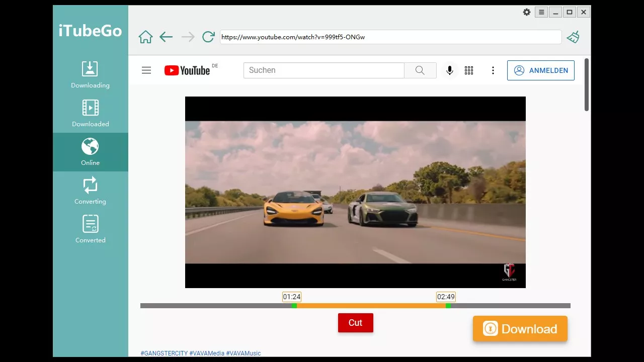Image resolution: width=644 pixels, height=362 pixels.
Task: Start voice search with microphone
Action: (450, 70)
